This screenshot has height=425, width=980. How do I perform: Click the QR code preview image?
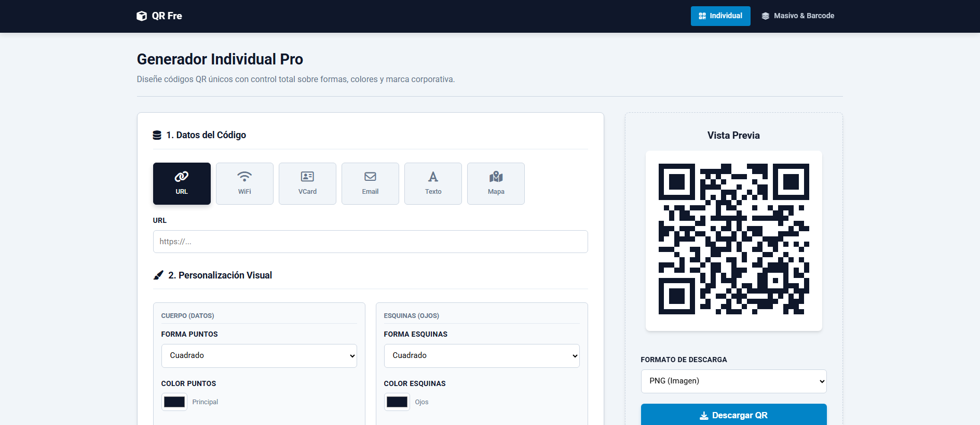[733, 239]
